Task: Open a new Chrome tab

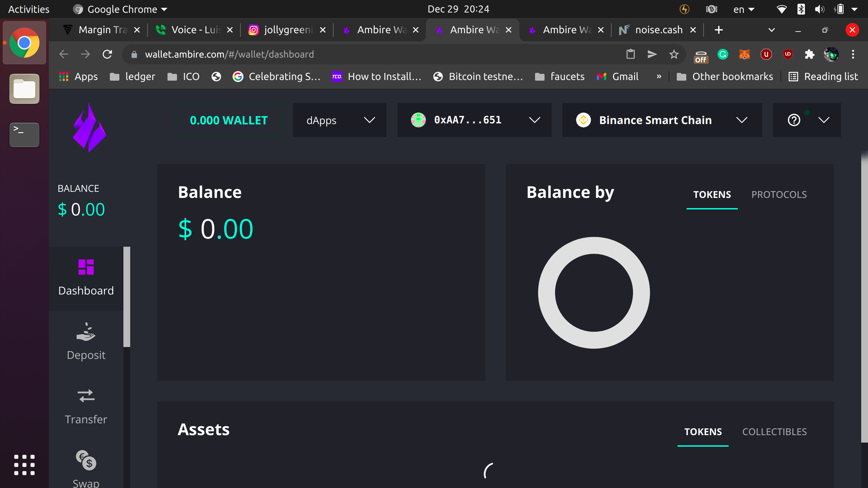Action: tap(718, 30)
